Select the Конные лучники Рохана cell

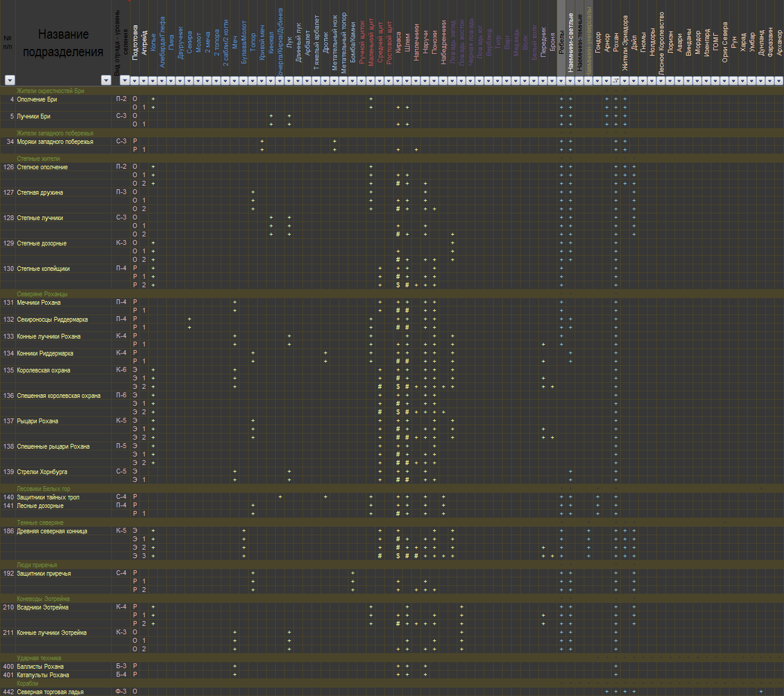coord(63,336)
